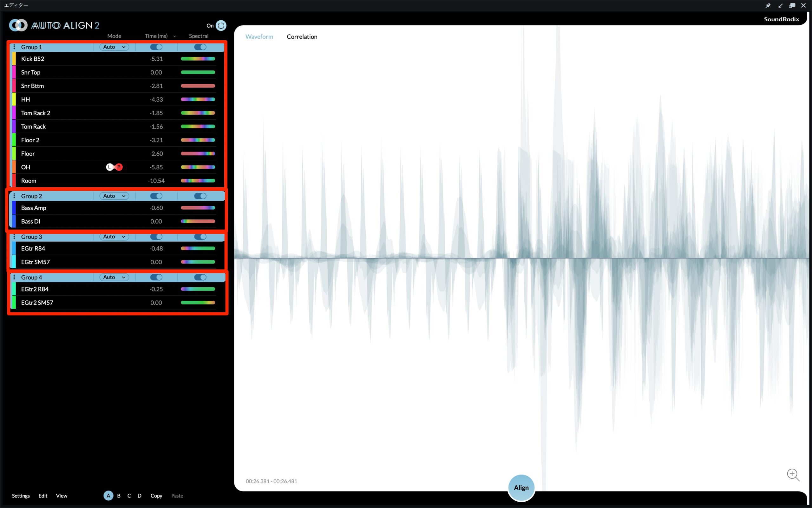Toggle Group 2 Spectral switch
Screen dimensions: 812x508
[200, 196]
